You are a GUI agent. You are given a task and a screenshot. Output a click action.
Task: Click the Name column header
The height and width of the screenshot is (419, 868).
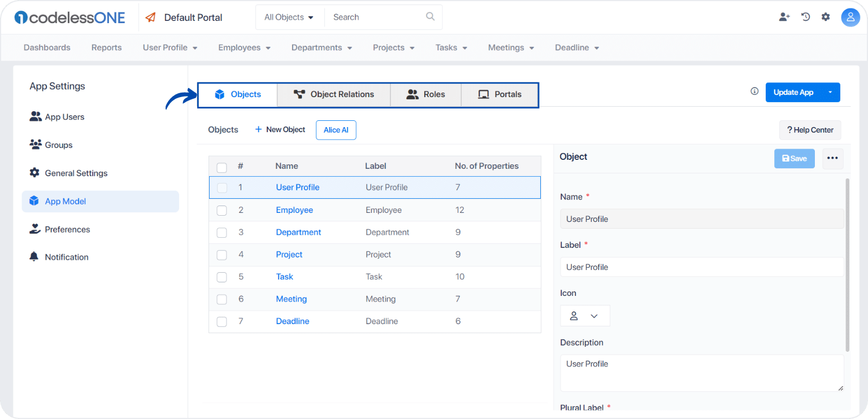click(x=287, y=166)
